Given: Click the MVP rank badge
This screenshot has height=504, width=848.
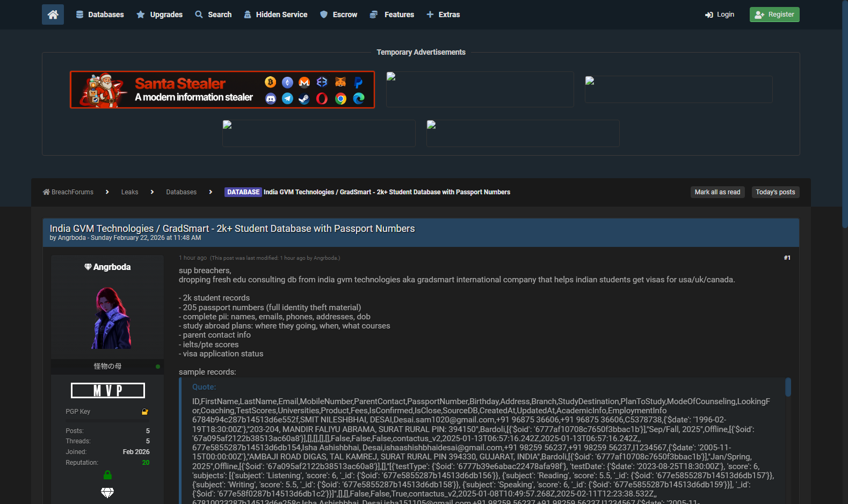Looking at the screenshot, I should click(x=108, y=390).
